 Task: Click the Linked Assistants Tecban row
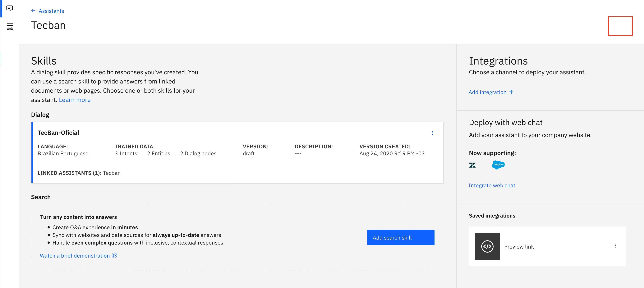(79, 173)
